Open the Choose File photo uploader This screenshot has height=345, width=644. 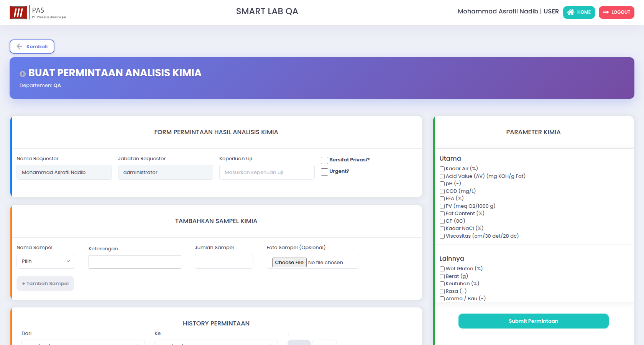tap(289, 262)
